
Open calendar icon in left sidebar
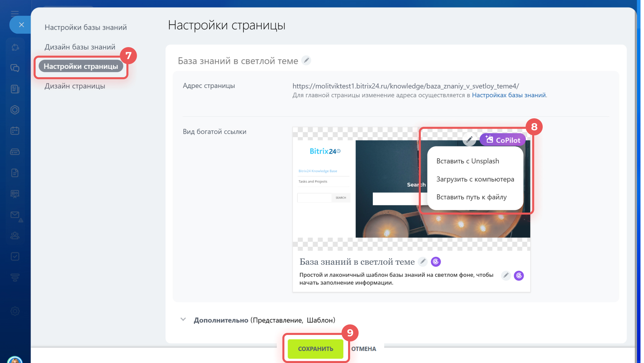click(15, 131)
